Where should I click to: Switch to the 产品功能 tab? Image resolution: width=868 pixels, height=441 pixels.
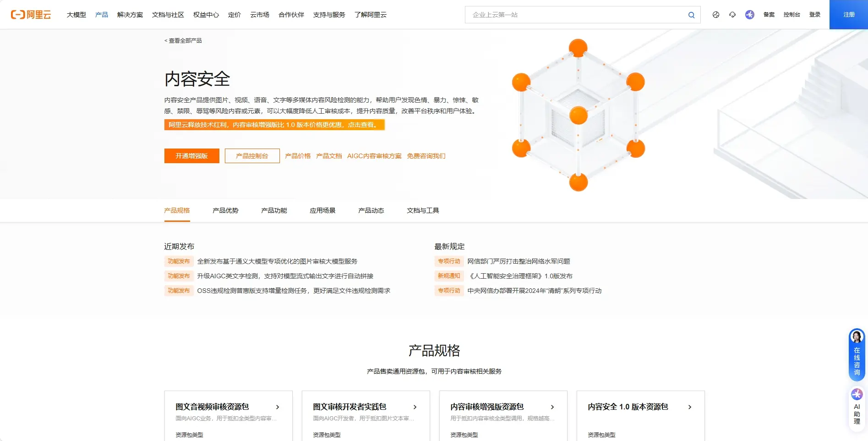click(274, 210)
